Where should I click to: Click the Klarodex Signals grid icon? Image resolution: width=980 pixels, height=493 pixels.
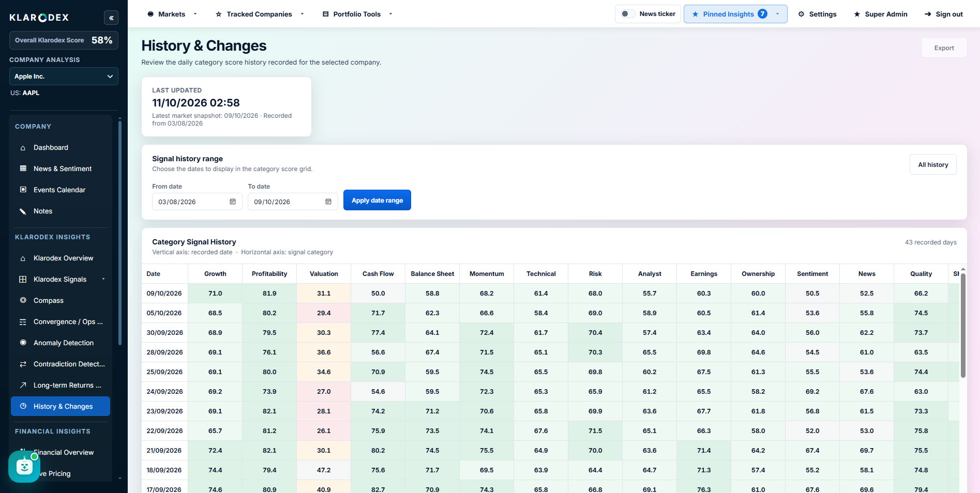pyautogui.click(x=23, y=279)
